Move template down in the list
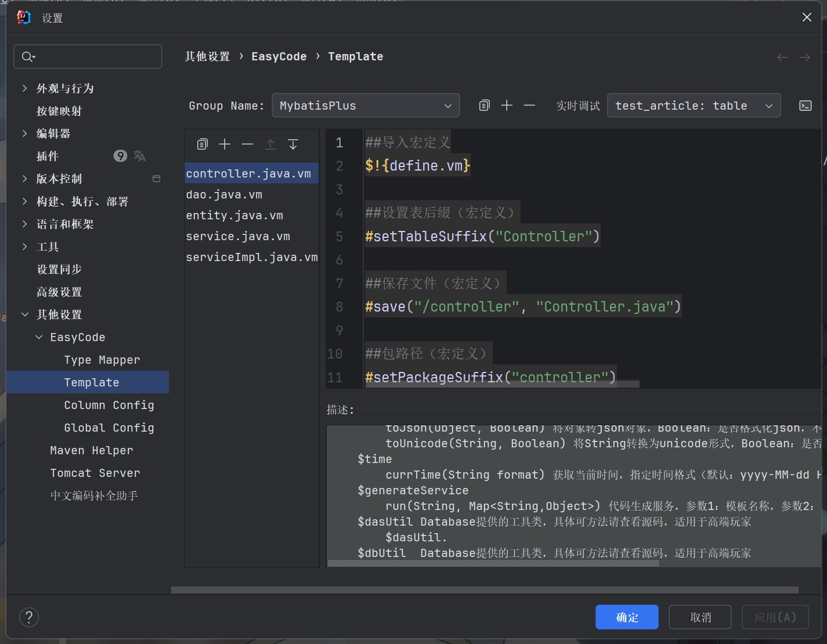Viewport: 827px width, 644px height. (x=293, y=144)
